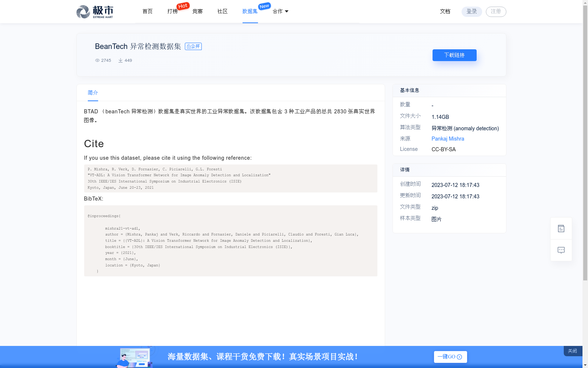The width and height of the screenshot is (588, 368).
Task: Click the banner illustration graphic
Action: [135, 357]
